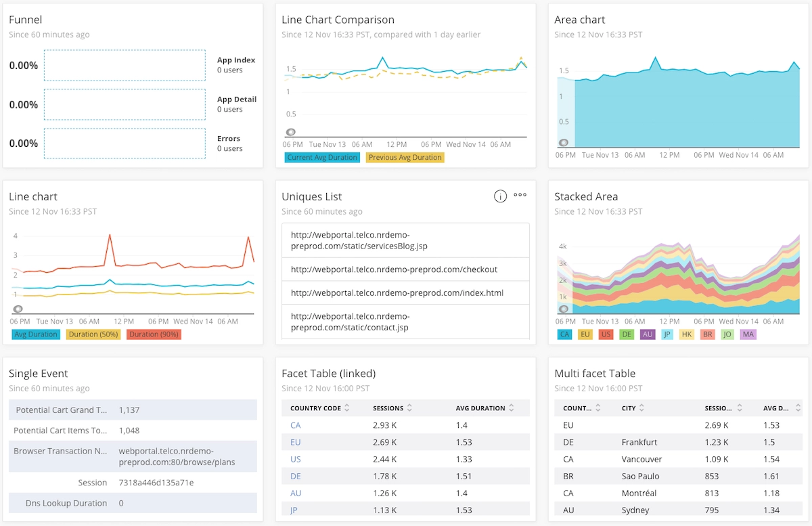Click the App Index funnel bar
812x526 pixels.
coord(125,66)
